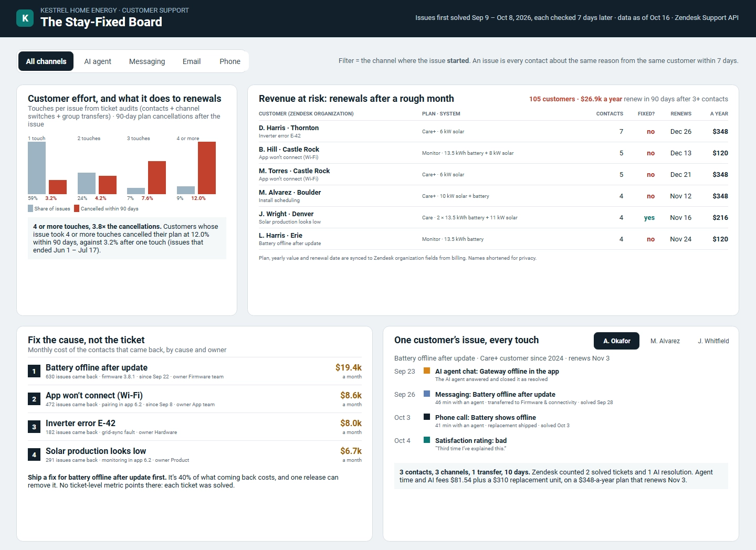Click the blue Messaging touch marker
Viewport: 756px width, 550px height.
(x=427, y=394)
